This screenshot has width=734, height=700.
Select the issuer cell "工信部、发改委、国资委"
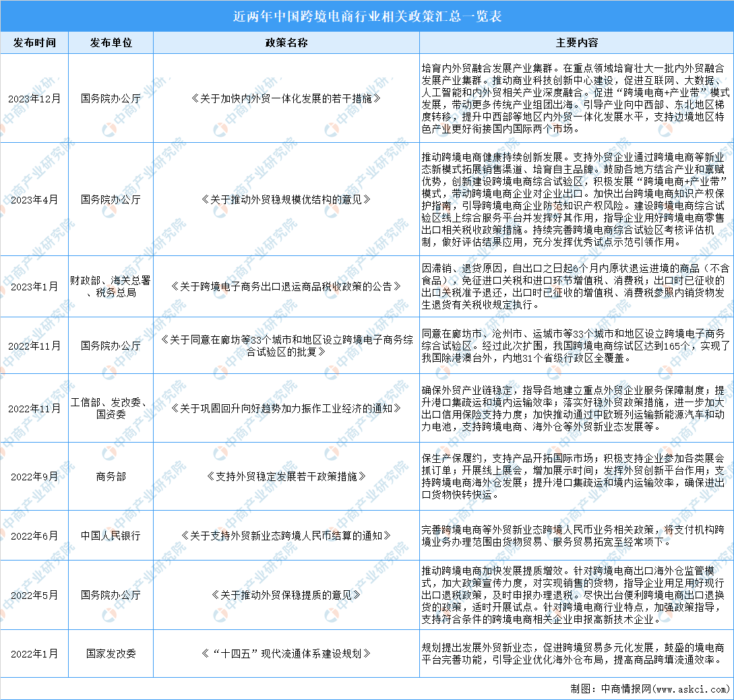[111, 408]
